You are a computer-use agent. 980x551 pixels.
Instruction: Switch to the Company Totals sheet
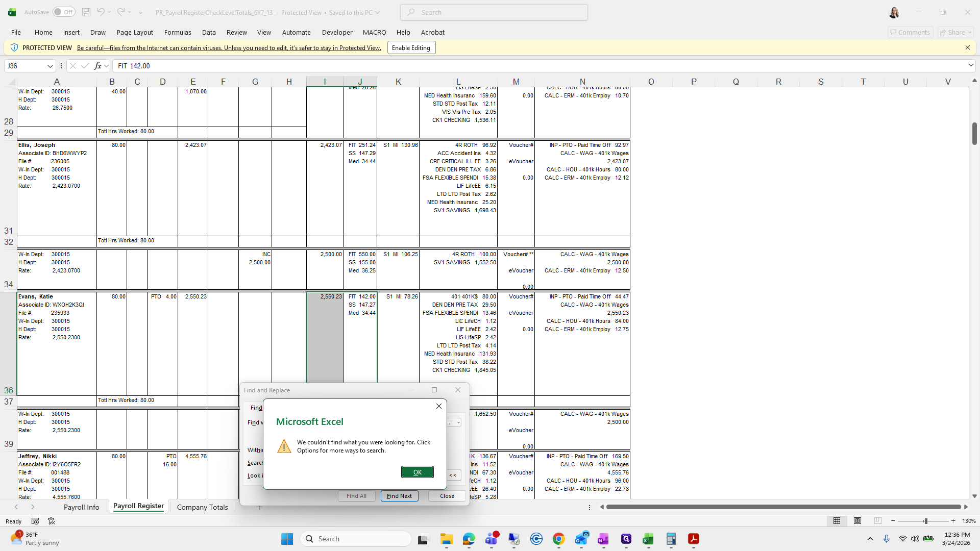pos(202,507)
